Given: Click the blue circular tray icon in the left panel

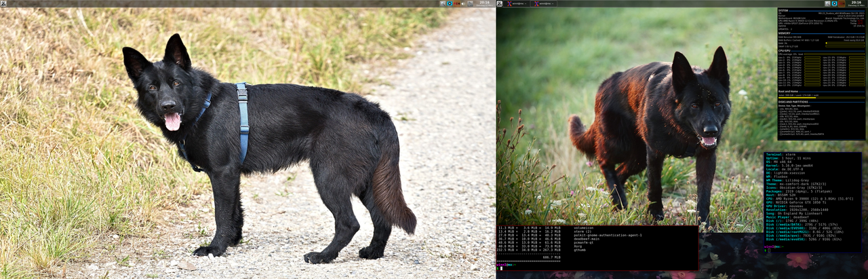Looking at the screenshot, I should (450, 3).
